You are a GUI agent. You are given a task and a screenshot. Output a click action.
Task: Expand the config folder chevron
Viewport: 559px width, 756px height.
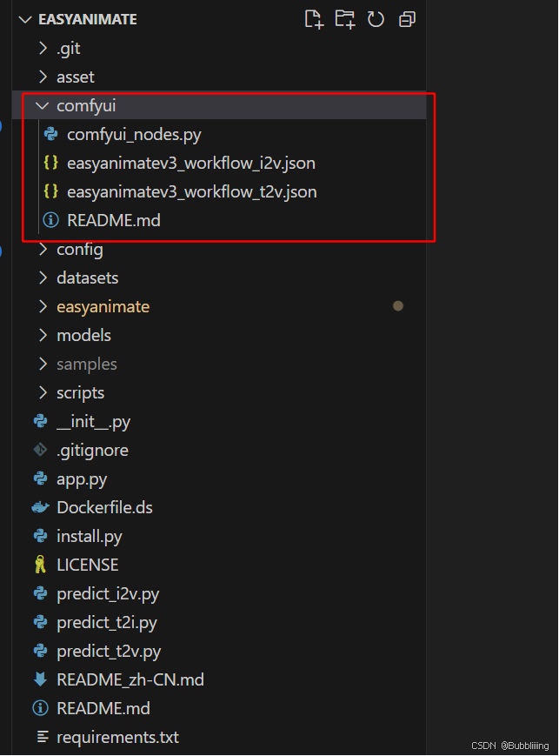point(43,250)
